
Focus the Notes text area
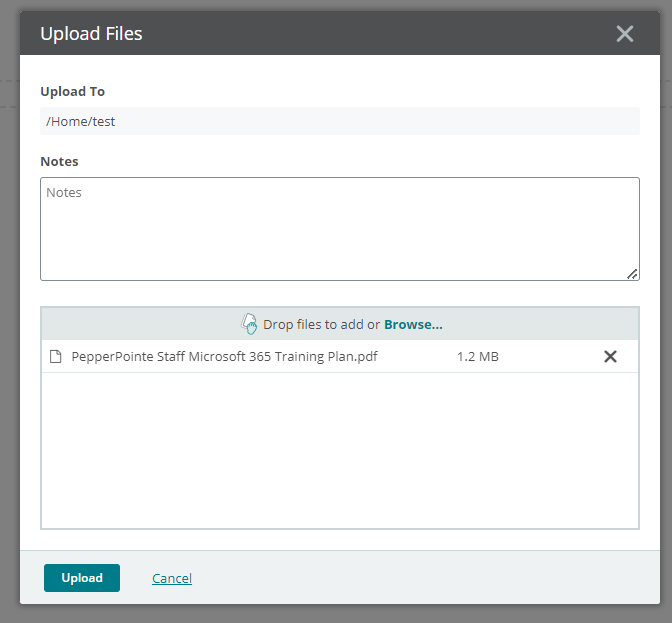point(340,229)
